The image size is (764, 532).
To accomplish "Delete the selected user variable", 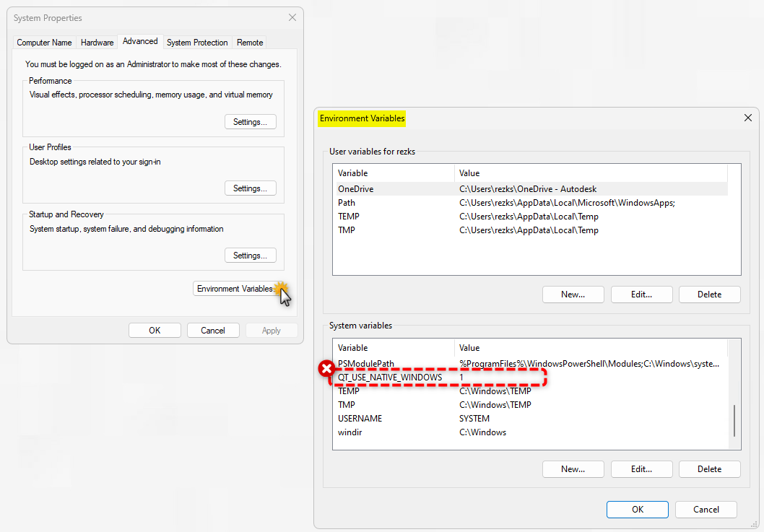I will coord(709,295).
